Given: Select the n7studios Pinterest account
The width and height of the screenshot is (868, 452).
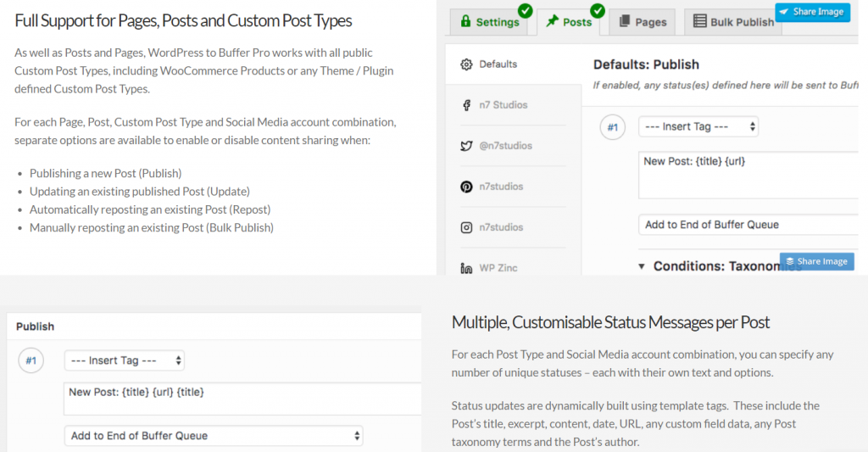Looking at the screenshot, I should [513, 187].
